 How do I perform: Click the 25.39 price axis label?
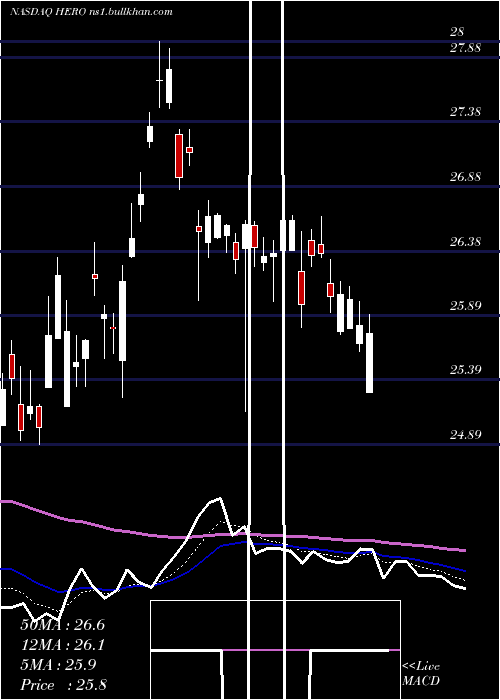[x=465, y=370]
